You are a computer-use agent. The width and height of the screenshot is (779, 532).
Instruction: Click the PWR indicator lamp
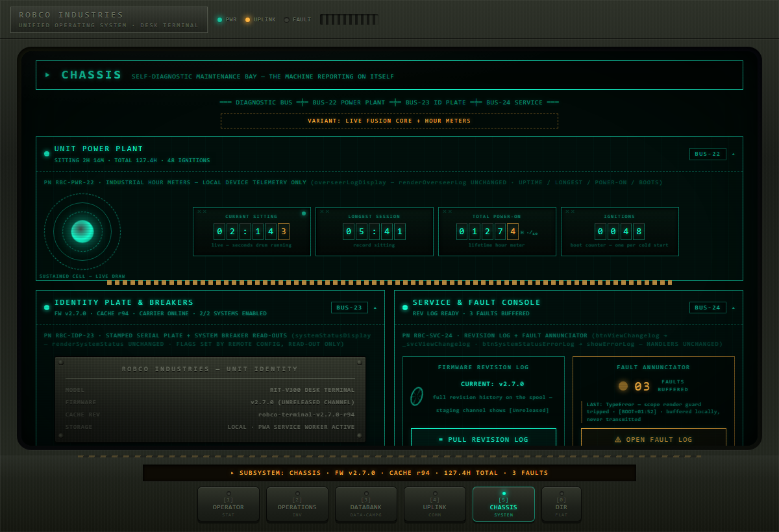[219, 19]
